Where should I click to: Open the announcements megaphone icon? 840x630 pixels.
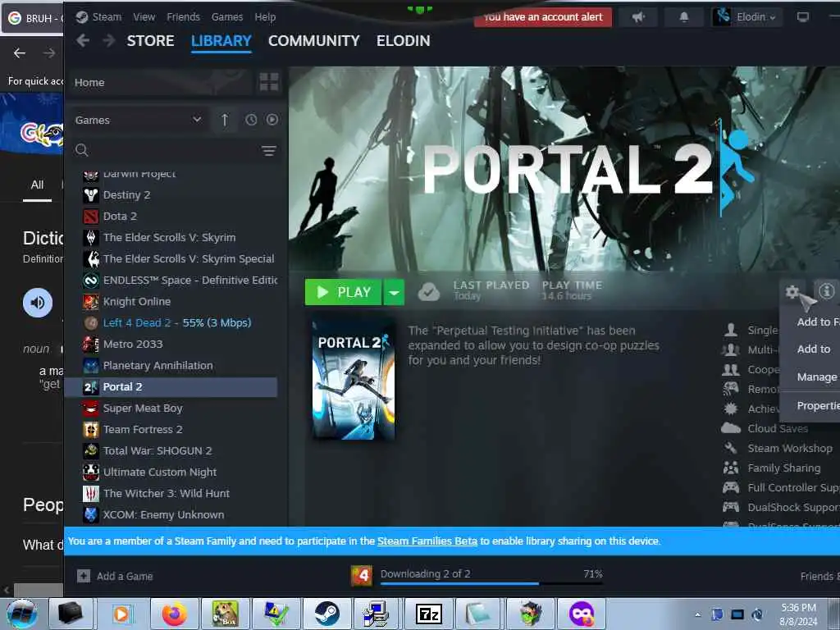click(x=638, y=17)
